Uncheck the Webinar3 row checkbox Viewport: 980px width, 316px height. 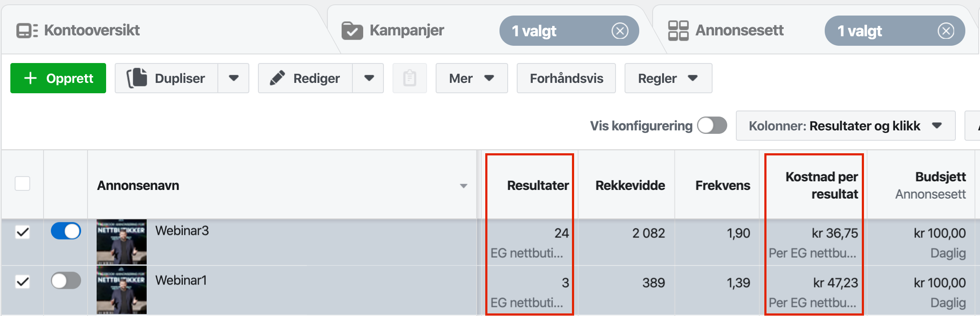22,232
